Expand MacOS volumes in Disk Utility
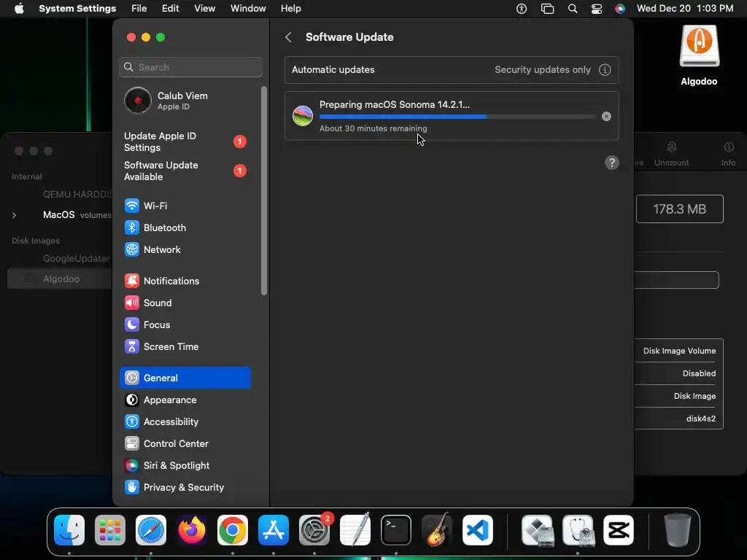The width and height of the screenshot is (747, 560). [15, 215]
